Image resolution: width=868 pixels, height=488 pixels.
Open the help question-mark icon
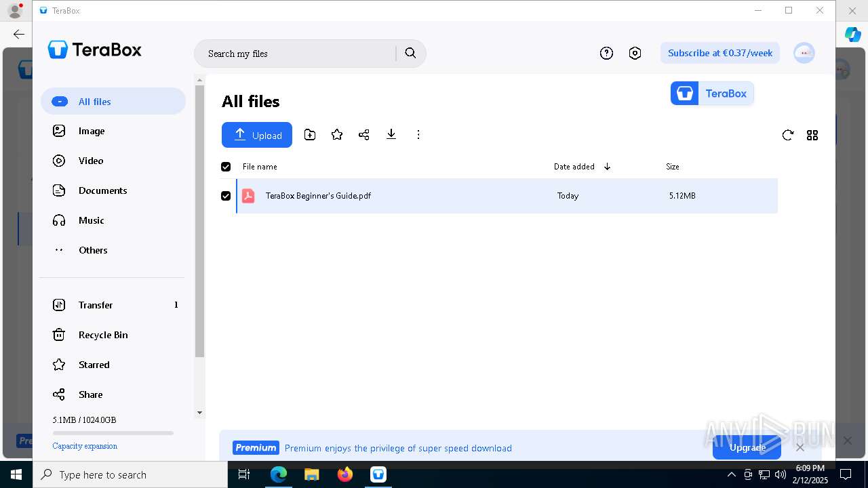coord(606,53)
